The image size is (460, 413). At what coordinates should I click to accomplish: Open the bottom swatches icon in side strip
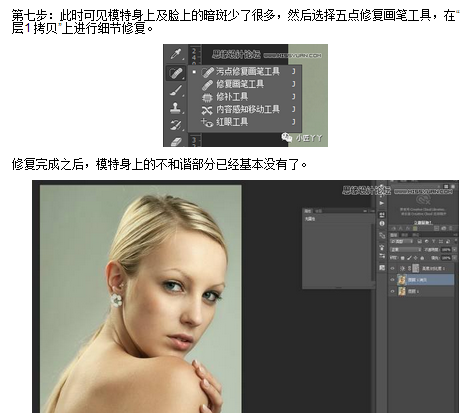click(382, 268)
